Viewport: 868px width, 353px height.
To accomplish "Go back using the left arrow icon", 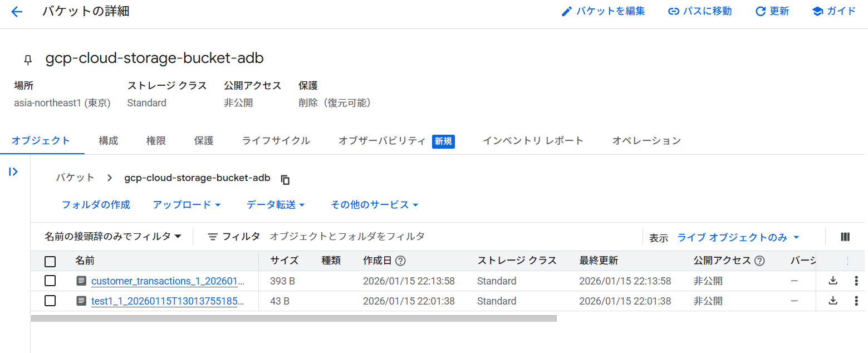I will tap(17, 12).
